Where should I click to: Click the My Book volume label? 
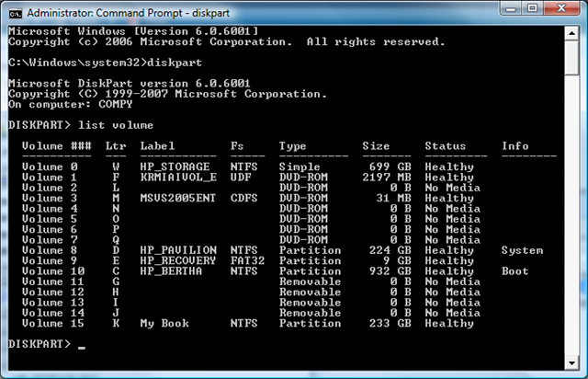pyautogui.click(x=164, y=323)
